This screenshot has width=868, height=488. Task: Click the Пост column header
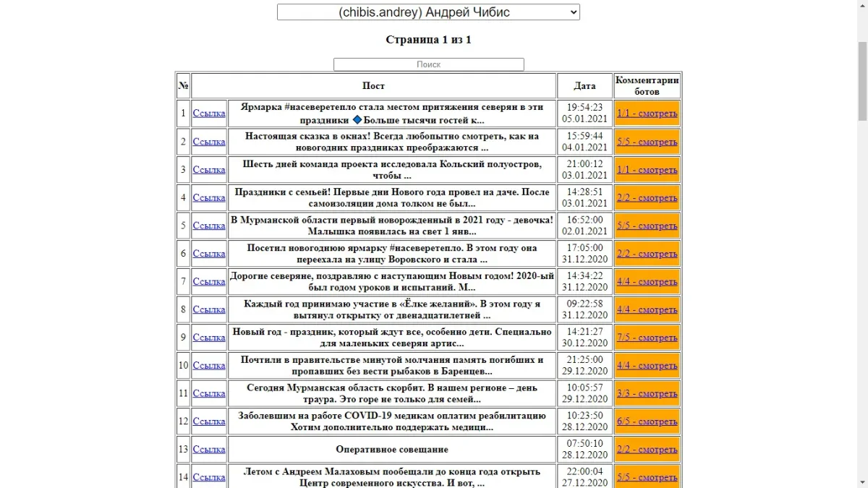[x=373, y=86]
